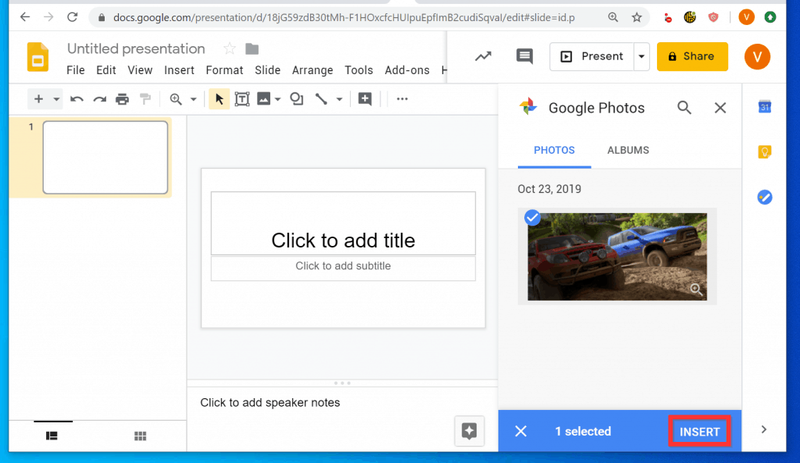This screenshot has height=463, width=800.
Task: Go back in browser
Action: tap(25, 17)
